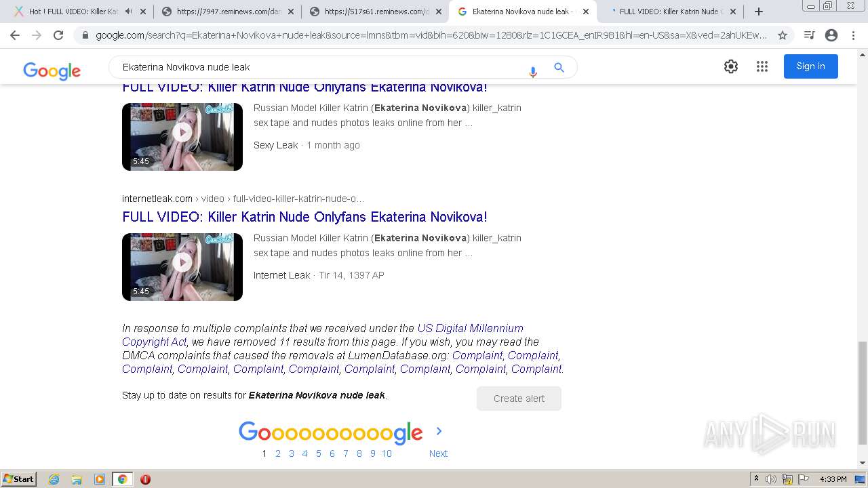This screenshot has height=488, width=868.
Task: Go to results page 7
Action: click(x=346, y=453)
